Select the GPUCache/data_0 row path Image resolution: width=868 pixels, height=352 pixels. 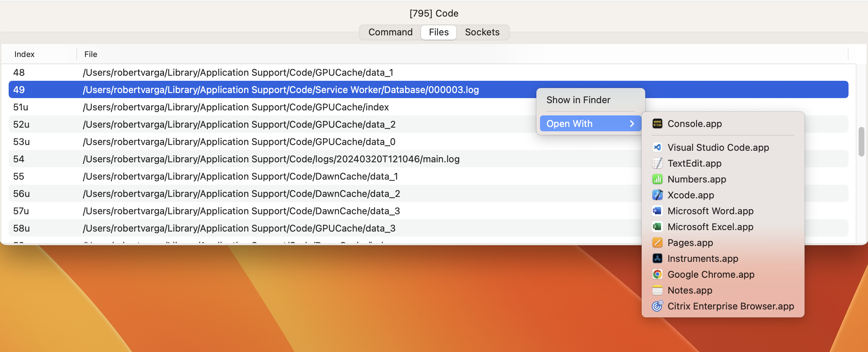click(239, 142)
